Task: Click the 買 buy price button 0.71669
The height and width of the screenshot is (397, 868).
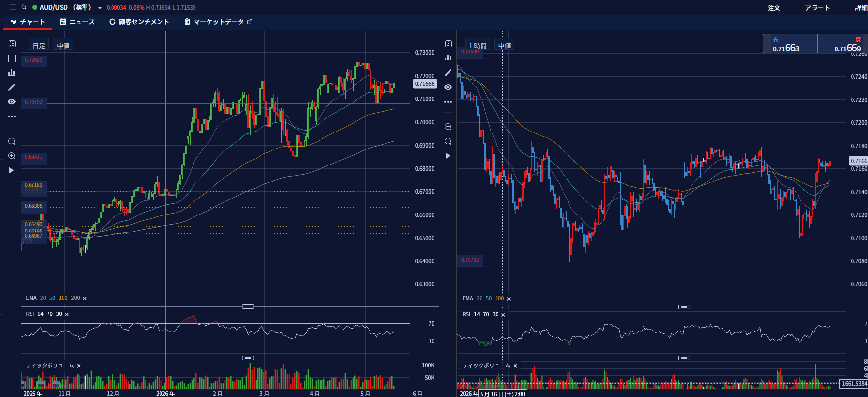Action: point(843,44)
